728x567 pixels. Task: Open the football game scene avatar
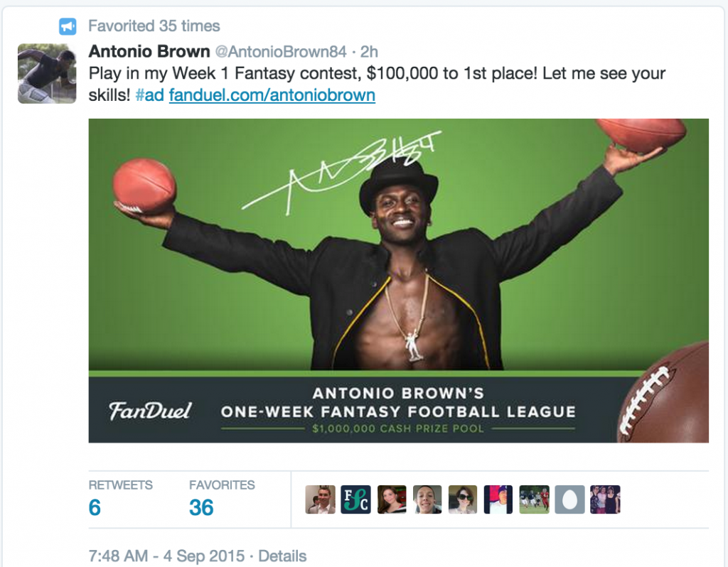click(x=534, y=499)
